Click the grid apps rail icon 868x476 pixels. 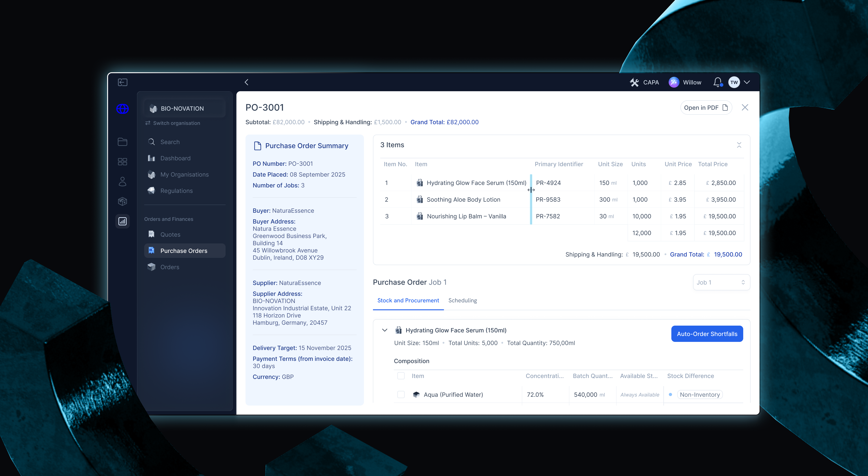[122, 162]
